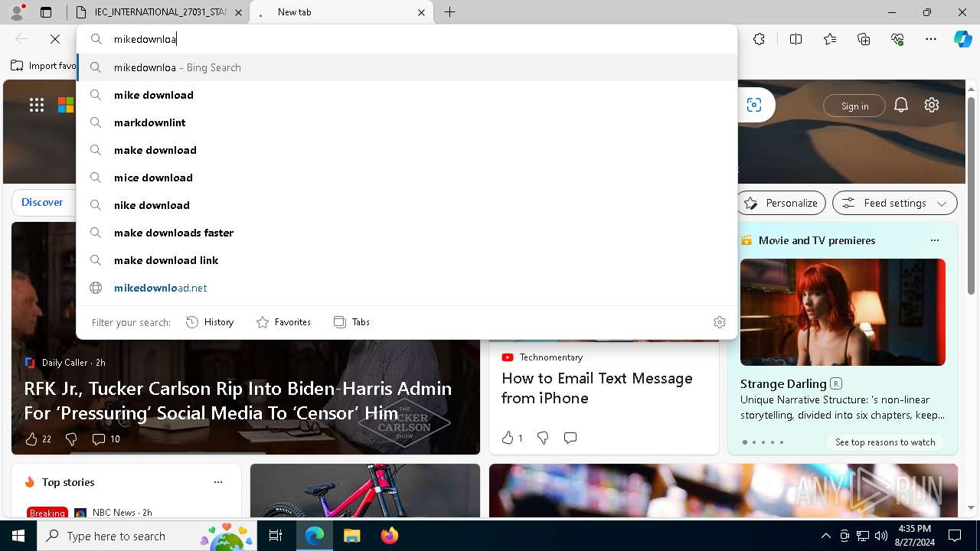
Task: Open comments on RFK Jr. article
Action: (x=106, y=439)
